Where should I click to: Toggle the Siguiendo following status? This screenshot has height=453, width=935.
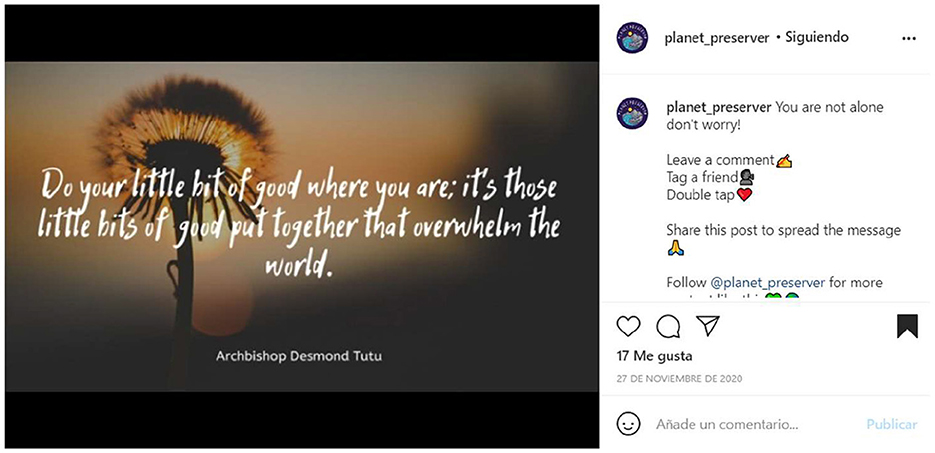(x=816, y=37)
